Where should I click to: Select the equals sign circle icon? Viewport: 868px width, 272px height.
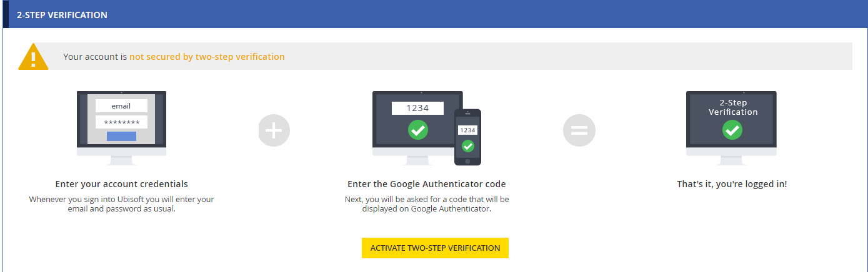[579, 131]
